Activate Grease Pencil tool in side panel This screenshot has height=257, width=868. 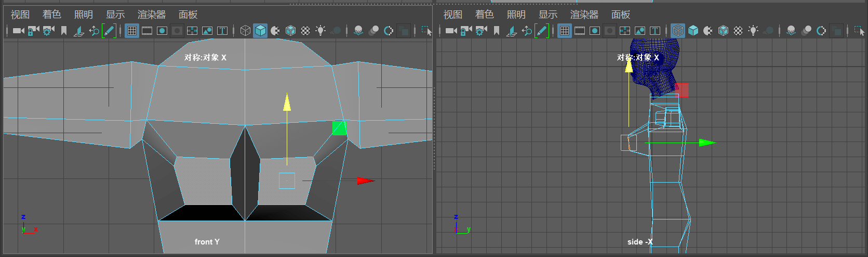542,31
